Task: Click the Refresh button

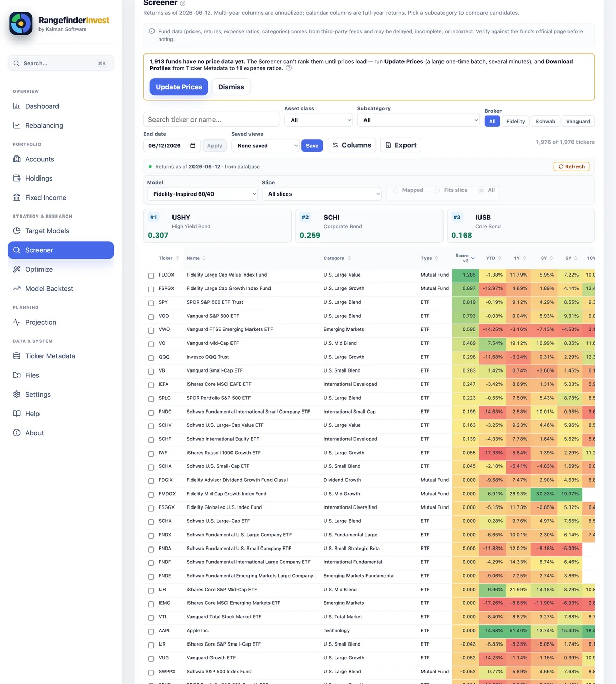Action: point(571,166)
